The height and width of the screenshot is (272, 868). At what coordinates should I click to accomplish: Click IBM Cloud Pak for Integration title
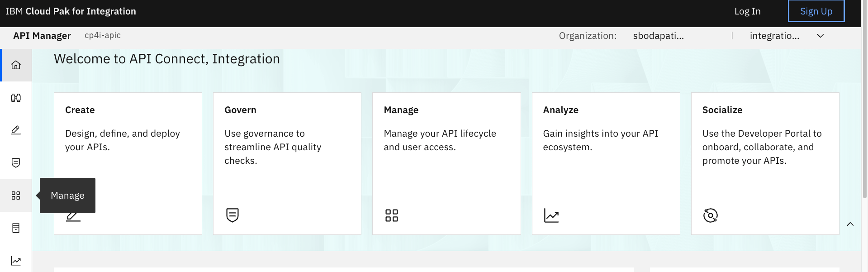click(x=71, y=11)
